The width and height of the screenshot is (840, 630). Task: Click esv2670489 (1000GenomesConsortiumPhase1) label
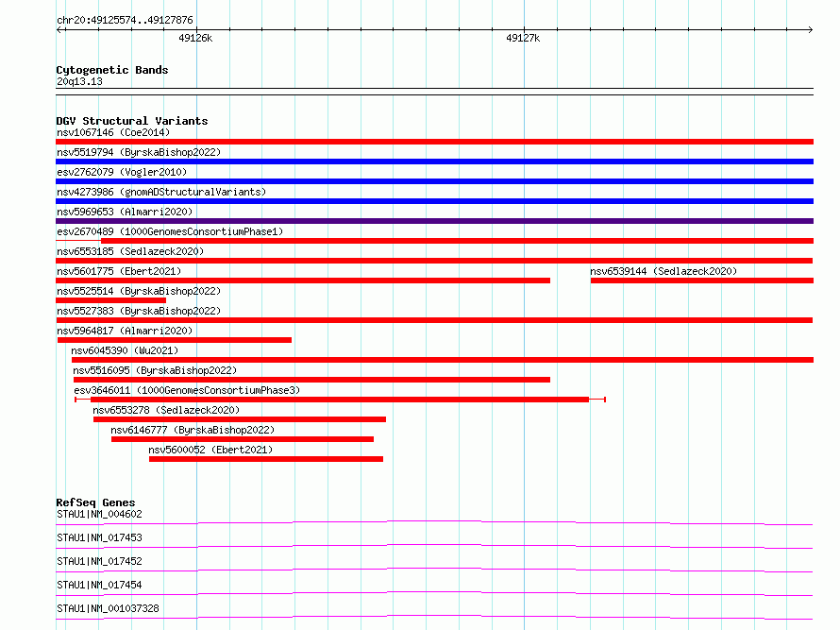tap(170, 231)
